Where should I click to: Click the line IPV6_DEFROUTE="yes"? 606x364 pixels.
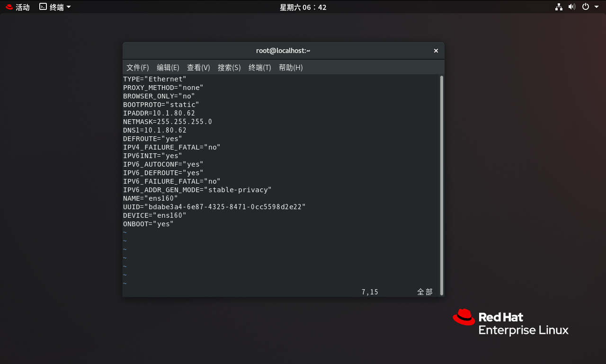pyautogui.click(x=163, y=173)
